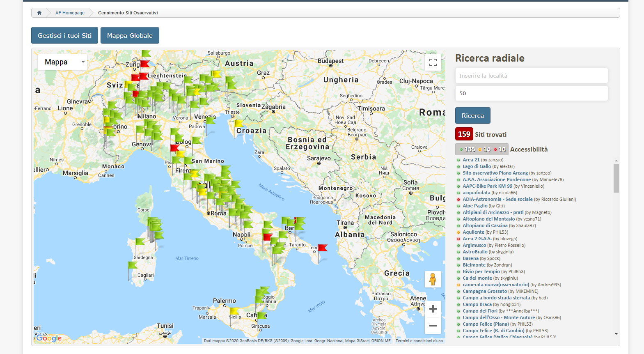This screenshot has height=354, width=644.
Task: Open Campo Felice (Piana) site
Action: (x=486, y=324)
